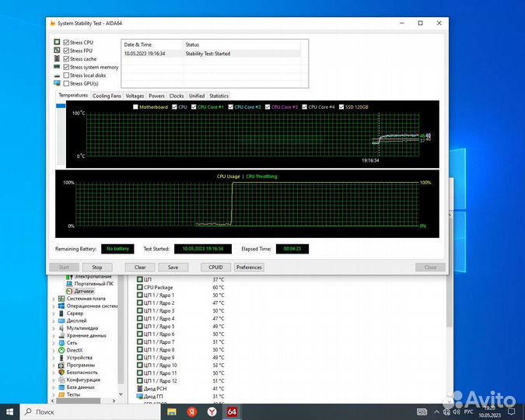The height and width of the screenshot is (420, 525).
Task: Click the DirectX icon in the sidebar
Action: pos(61,350)
